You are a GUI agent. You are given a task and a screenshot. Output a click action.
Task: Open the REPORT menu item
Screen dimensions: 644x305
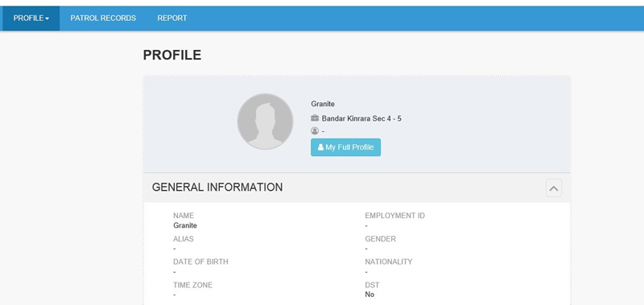pyautogui.click(x=172, y=18)
